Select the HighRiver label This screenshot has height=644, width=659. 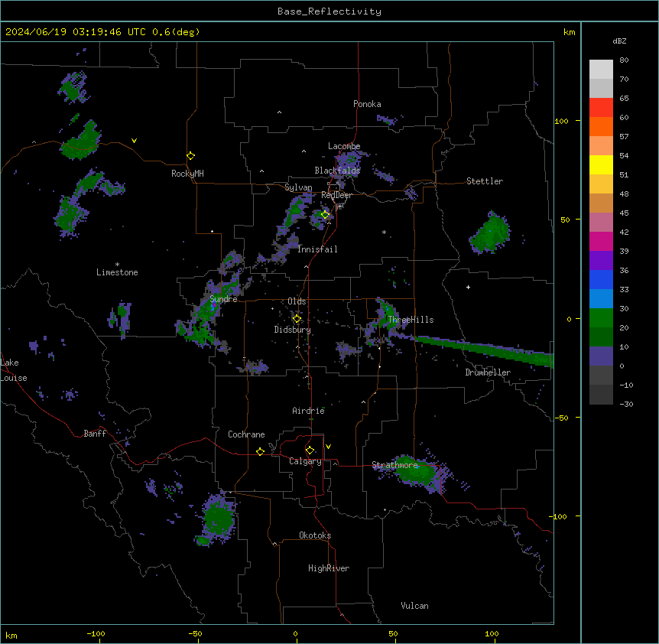[329, 568]
